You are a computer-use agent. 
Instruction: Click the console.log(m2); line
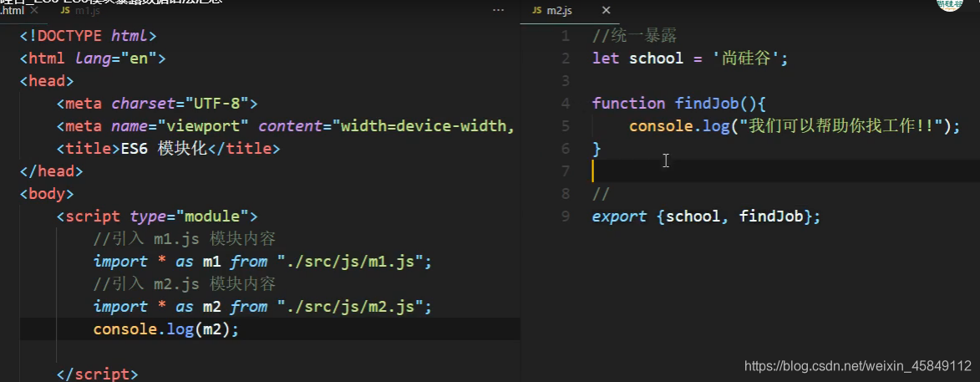166,329
